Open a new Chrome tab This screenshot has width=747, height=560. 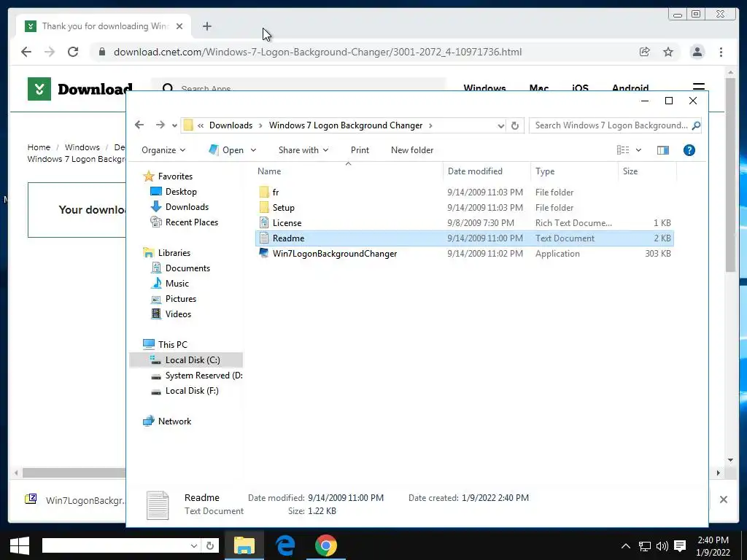[x=206, y=26]
